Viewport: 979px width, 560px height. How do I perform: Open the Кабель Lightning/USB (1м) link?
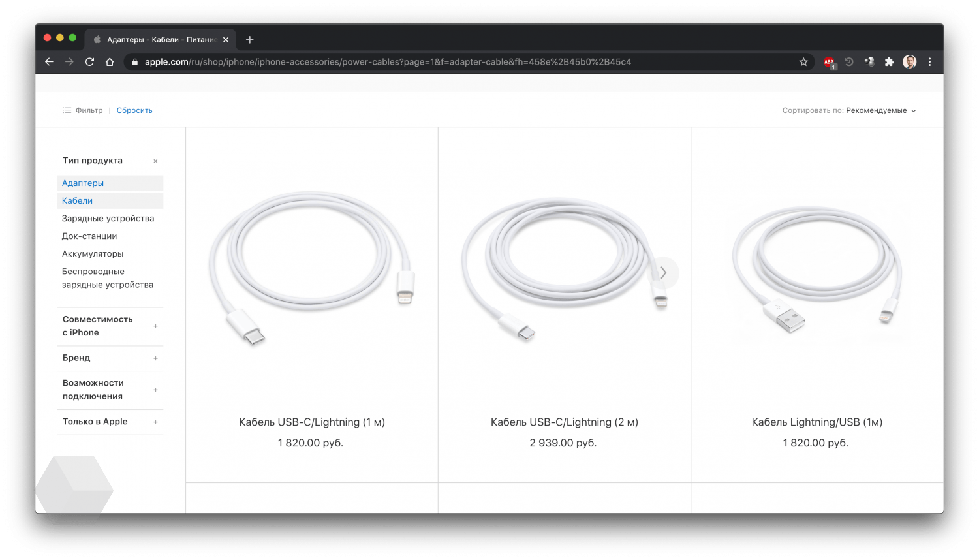point(817,422)
